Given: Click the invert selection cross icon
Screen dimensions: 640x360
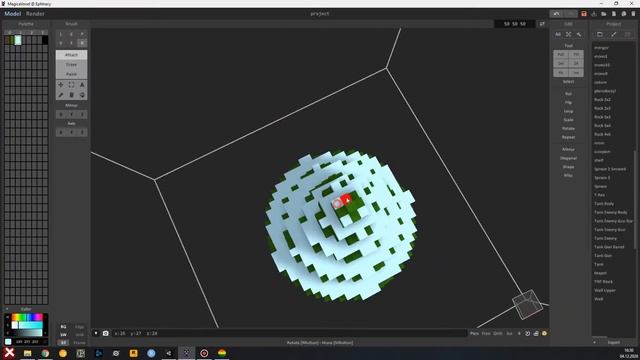Looking at the screenshot, I should 569,35.
